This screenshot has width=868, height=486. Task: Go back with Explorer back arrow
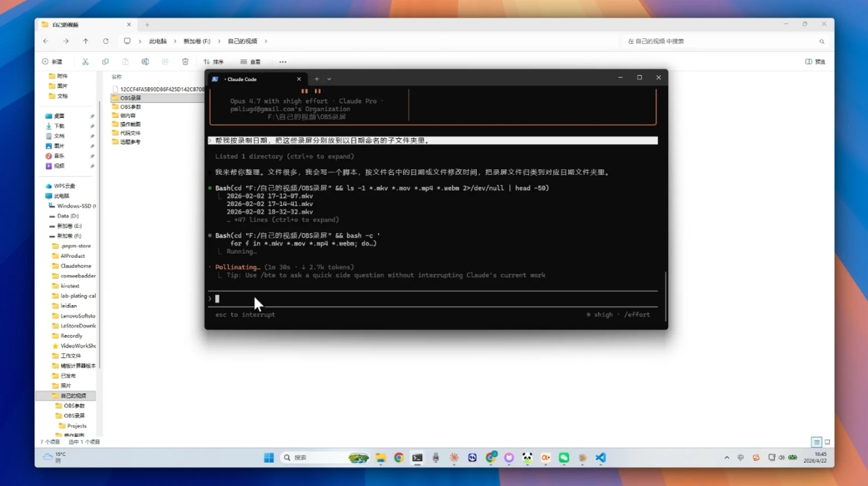click(x=46, y=41)
